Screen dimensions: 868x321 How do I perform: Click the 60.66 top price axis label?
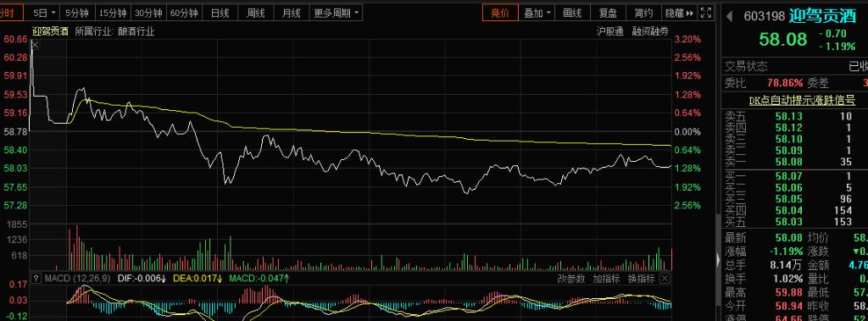click(15, 39)
